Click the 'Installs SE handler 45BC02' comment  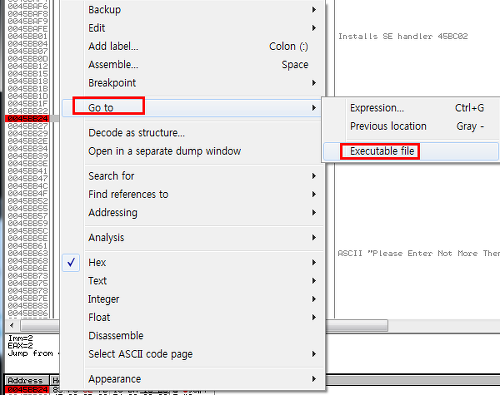click(x=403, y=36)
